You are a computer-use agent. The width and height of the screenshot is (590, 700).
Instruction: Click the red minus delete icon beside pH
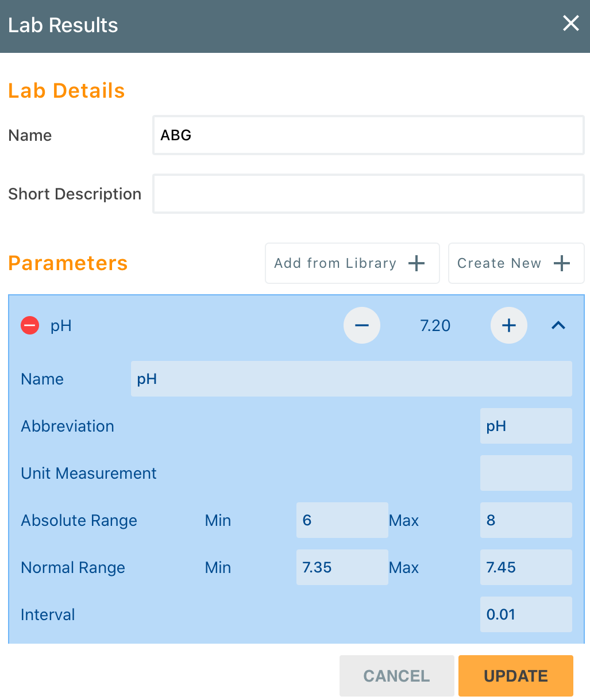(x=29, y=325)
